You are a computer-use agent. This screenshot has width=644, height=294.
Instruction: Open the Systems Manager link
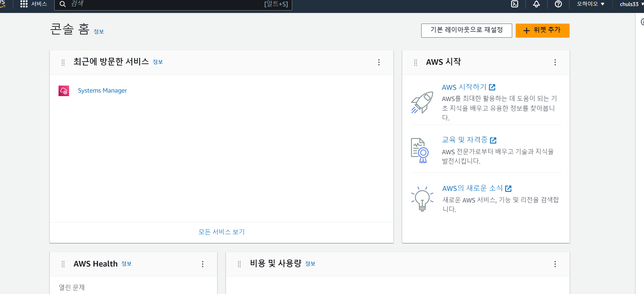(102, 90)
